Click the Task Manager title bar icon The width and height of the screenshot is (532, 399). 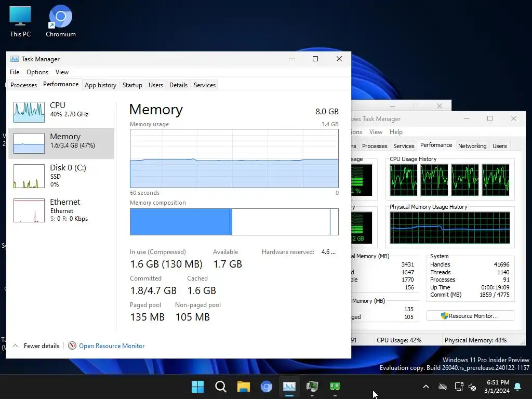14,59
